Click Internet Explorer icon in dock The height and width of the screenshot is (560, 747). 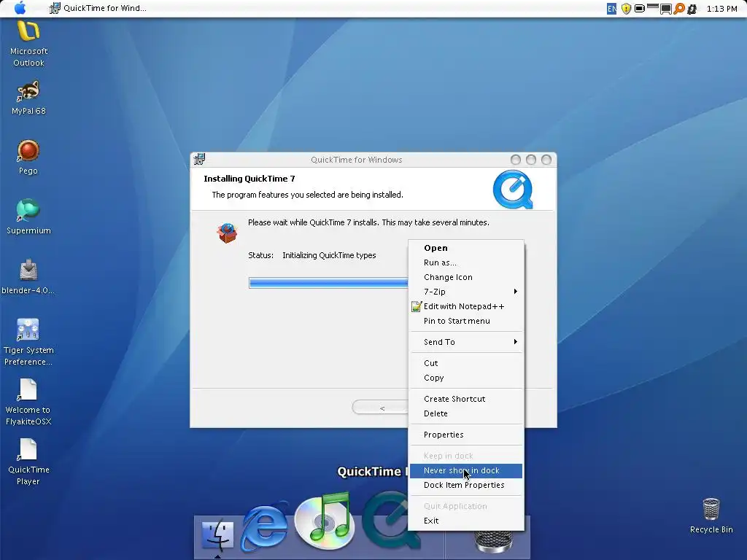coord(265,526)
